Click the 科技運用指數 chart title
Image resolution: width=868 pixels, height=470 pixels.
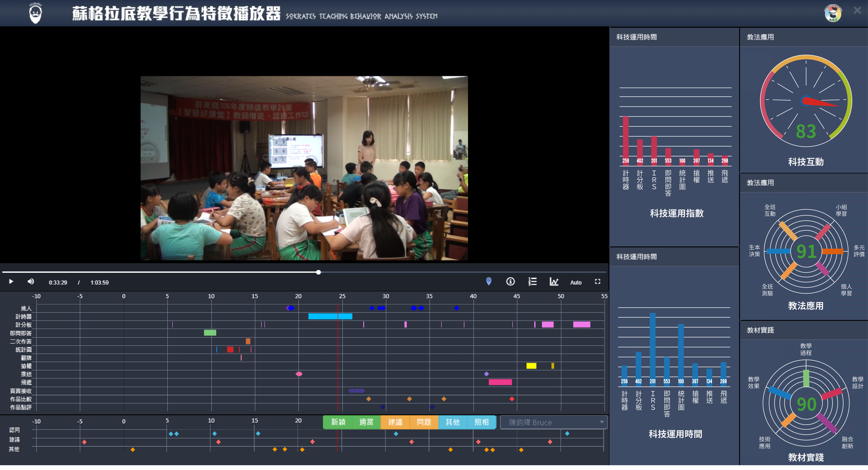pyautogui.click(x=677, y=213)
